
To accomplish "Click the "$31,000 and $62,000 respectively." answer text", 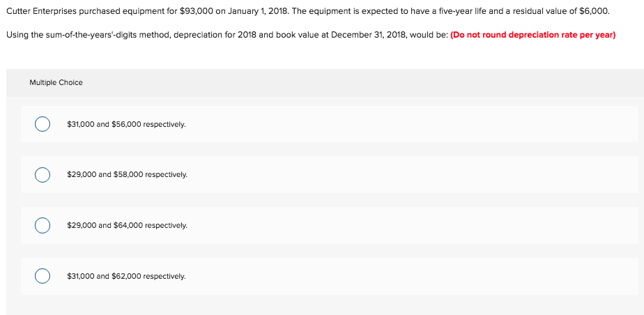I will coord(127,276).
